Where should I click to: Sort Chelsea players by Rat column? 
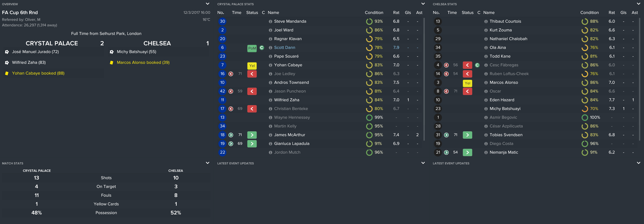pyautogui.click(x=612, y=12)
